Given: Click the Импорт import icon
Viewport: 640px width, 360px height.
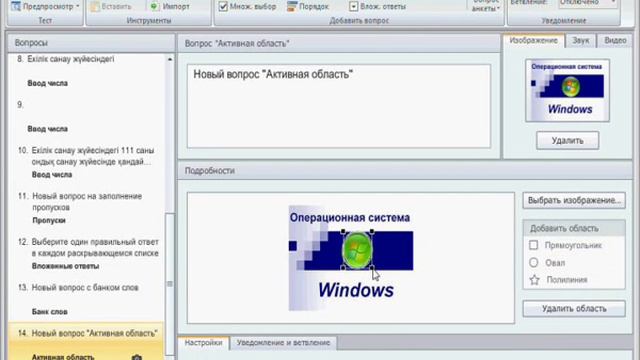Looking at the screenshot, I should click(x=154, y=7).
